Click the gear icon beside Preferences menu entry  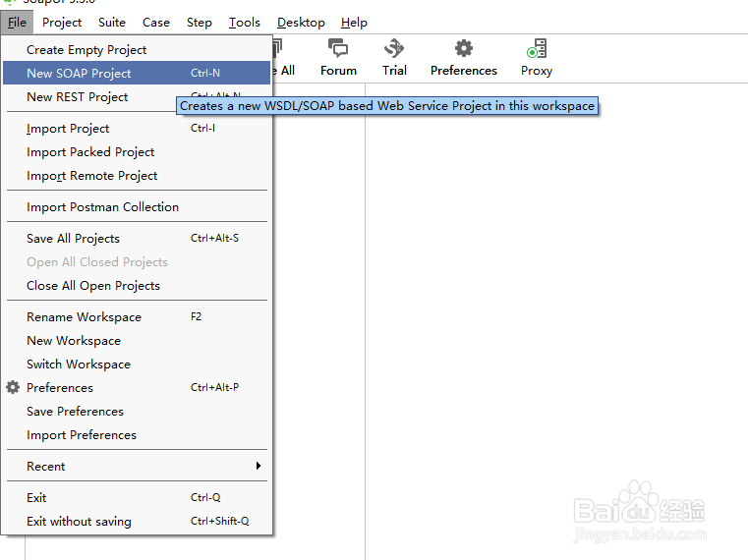(x=13, y=387)
